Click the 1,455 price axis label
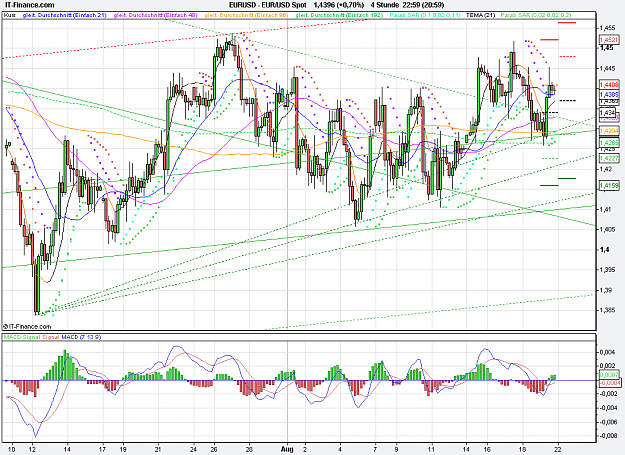The image size is (625, 455). (x=607, y=28)
